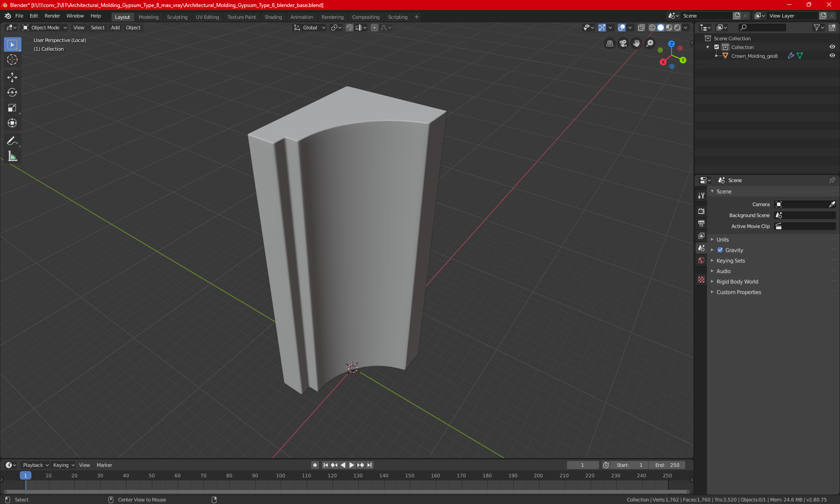Open the Render properties tab
The width and height of the screenshot is (840, 504).
pos(701,211)
